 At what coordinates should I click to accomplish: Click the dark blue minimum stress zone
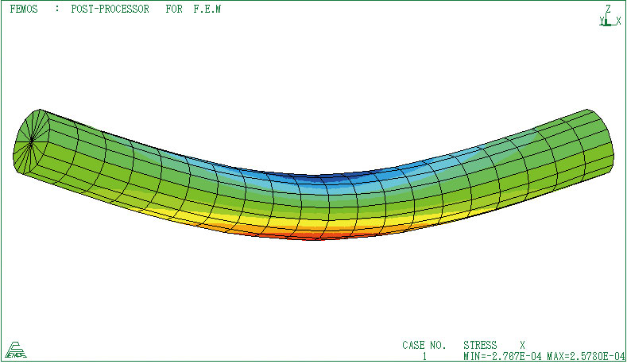[x=320, y=177]
